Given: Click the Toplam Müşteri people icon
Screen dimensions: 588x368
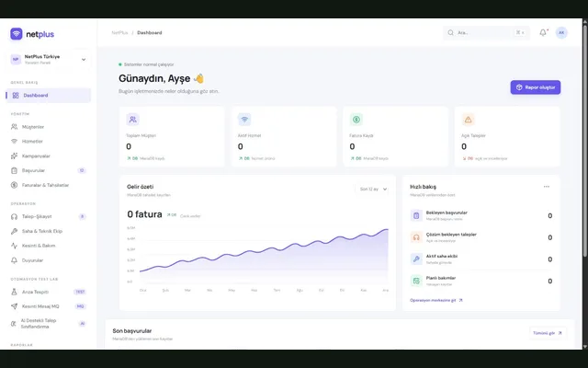Looking at the screenshot, I should (132, 120).
